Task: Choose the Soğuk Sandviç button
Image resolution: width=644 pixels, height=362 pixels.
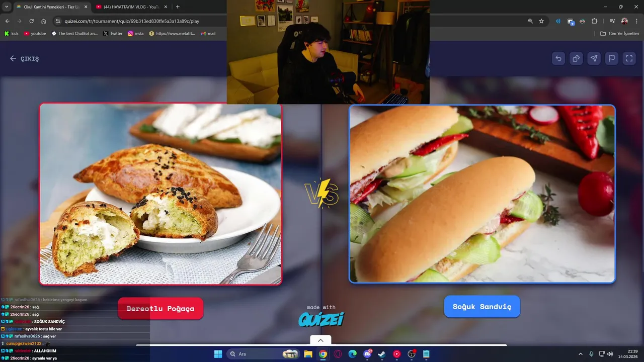Action: [482, 307]
